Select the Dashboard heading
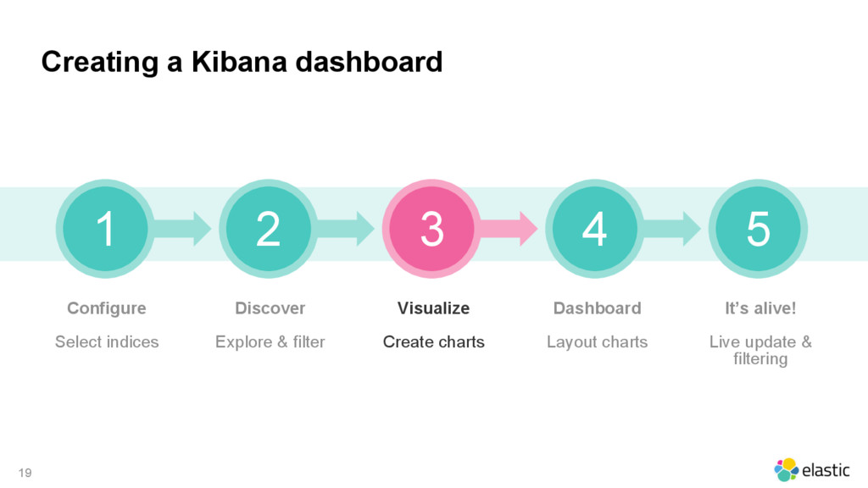This screenshot has height=488, width=868. [x=598, y=308]
